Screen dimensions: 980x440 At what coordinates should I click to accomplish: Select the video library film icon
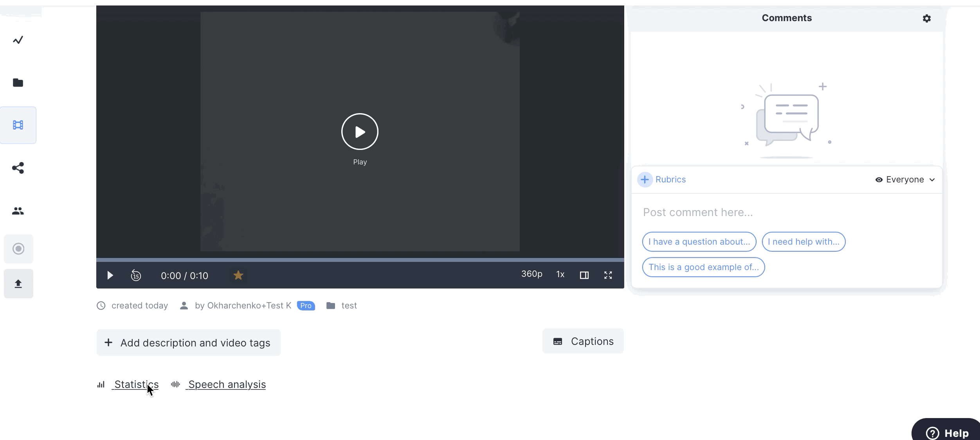pos(18,125)
